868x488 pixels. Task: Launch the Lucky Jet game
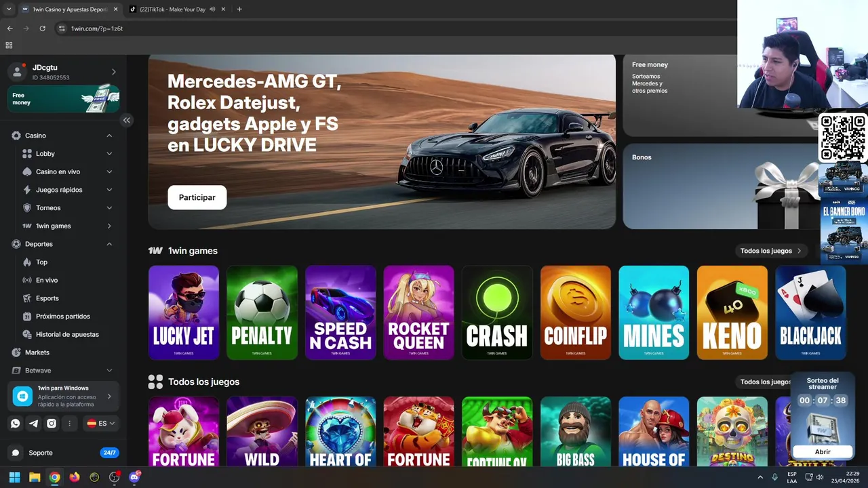click(184, 312)
